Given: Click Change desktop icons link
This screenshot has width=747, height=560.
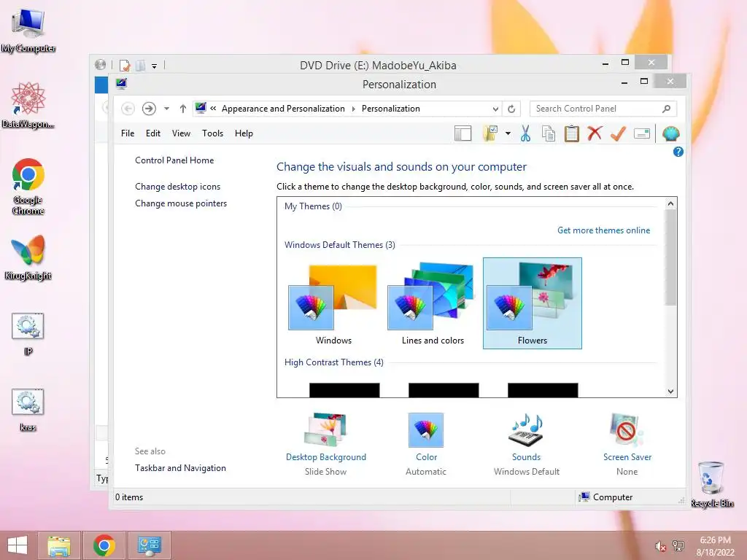Looking at the screenshot, I should point(178,187).
